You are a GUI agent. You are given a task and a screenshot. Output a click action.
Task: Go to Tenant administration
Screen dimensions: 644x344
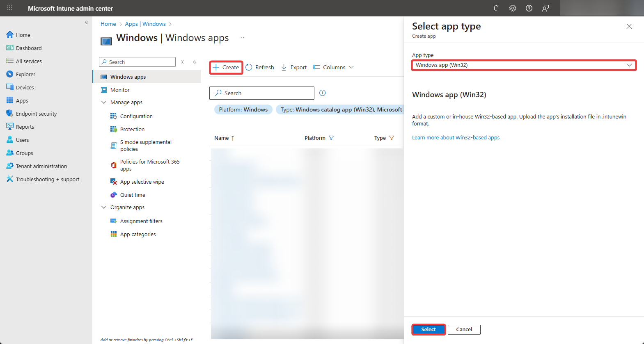(41, 166)
